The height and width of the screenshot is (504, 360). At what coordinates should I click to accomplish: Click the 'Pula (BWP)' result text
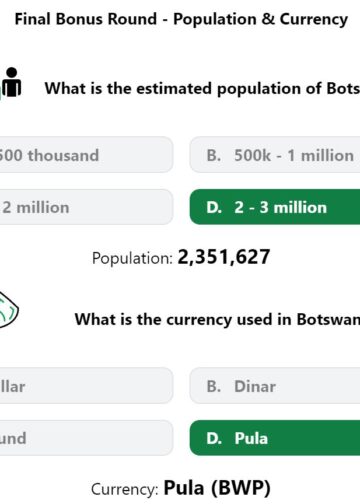point(217,488)
